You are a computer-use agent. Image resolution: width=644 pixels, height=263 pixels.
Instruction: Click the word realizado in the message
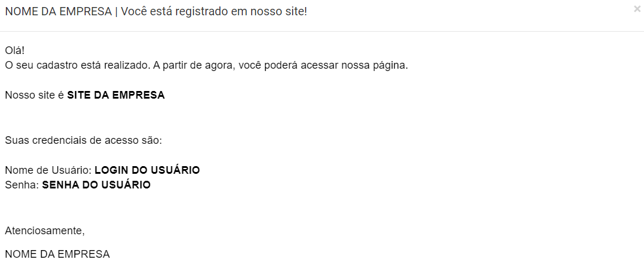pos(127,66)
